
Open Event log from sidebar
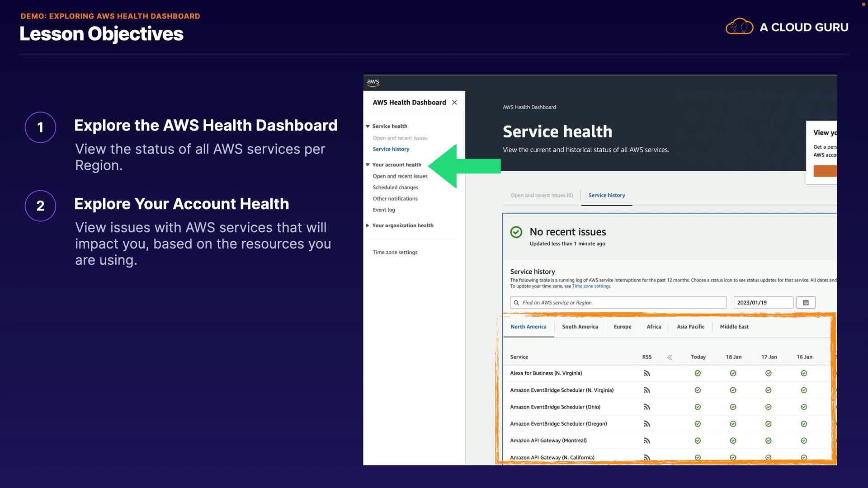(x=383, y=210)
